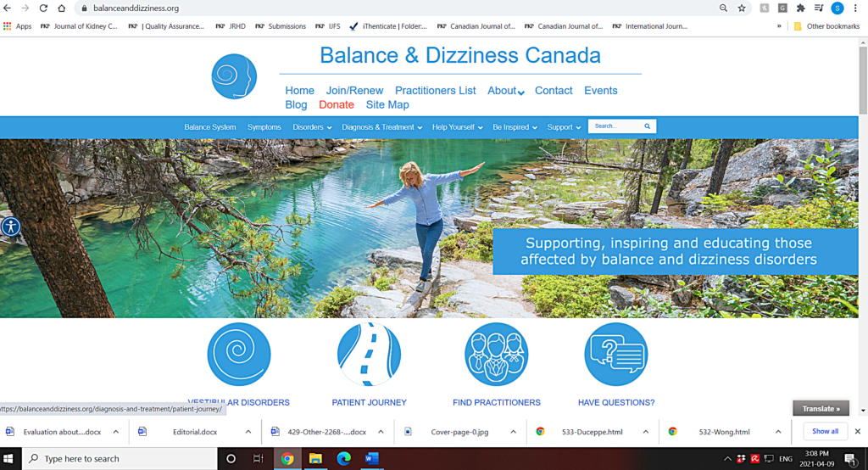This screenshot has width=868, height=470.
Task: Reload the page in Chrome
Action: (43, 8)
